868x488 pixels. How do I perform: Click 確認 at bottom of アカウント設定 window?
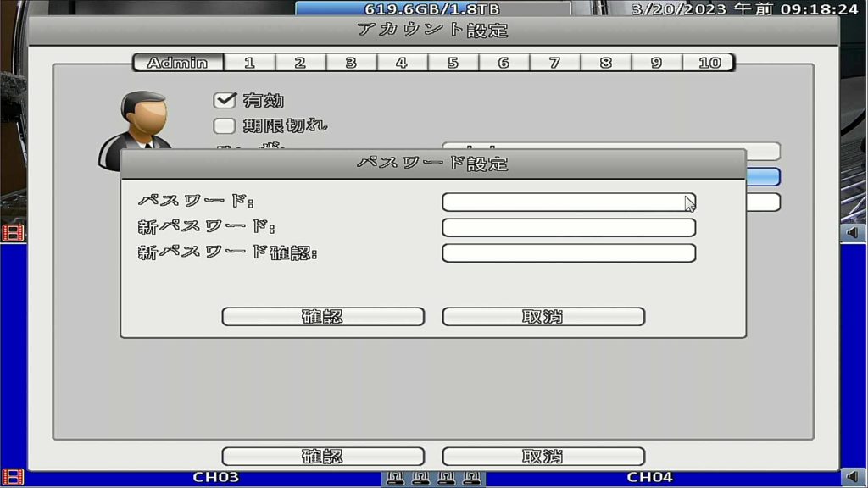coord(323,457)
